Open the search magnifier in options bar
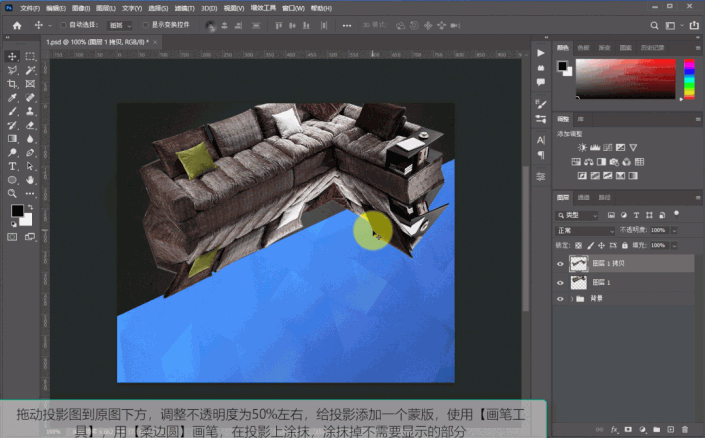 coord(654,26)
